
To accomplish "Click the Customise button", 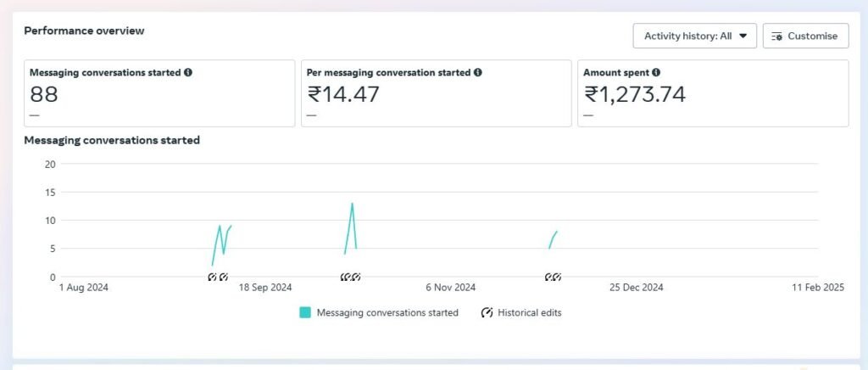I will pos(805,36).
